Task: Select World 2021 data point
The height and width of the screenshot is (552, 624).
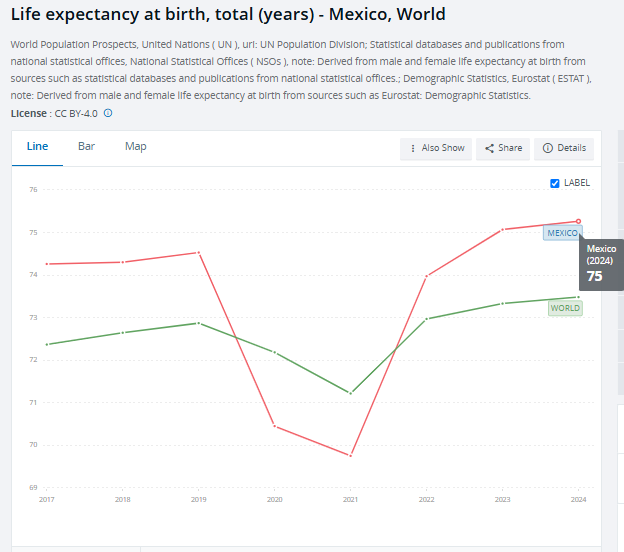Action: click(351, 393)
